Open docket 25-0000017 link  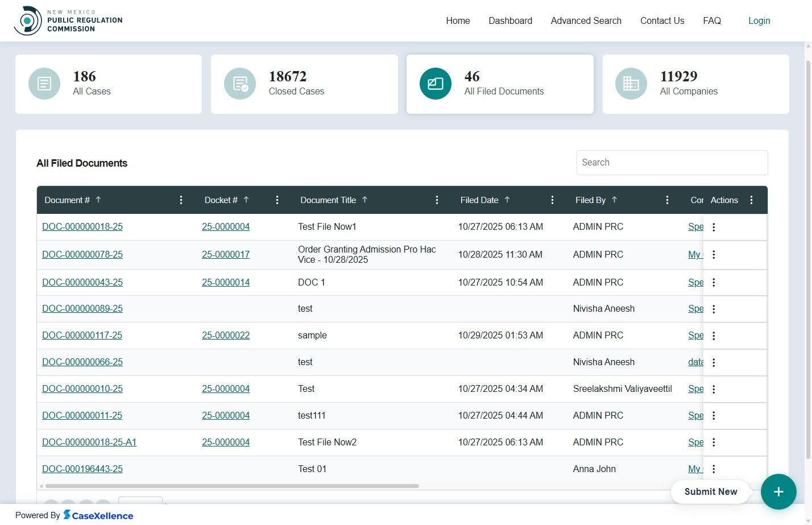[x=226, y=254]
